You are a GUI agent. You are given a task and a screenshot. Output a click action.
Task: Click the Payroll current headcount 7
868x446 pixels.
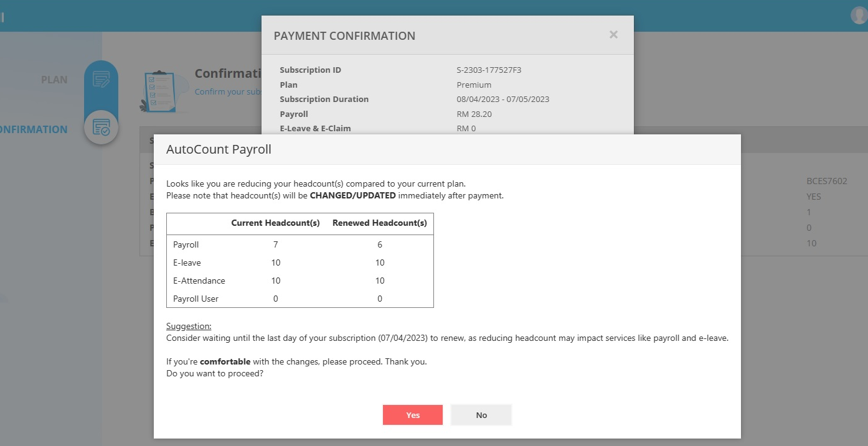click(x=276, y=244)
